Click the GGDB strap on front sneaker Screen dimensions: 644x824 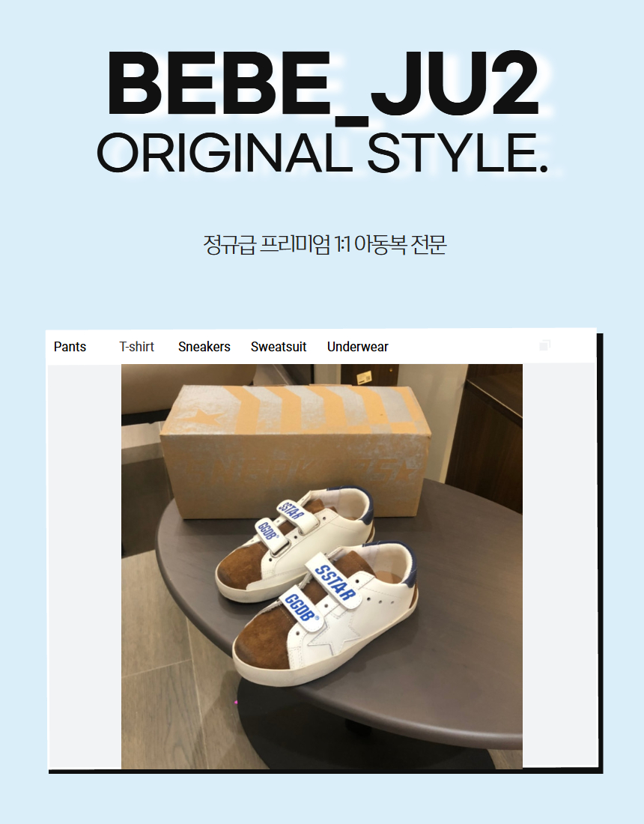301,608
